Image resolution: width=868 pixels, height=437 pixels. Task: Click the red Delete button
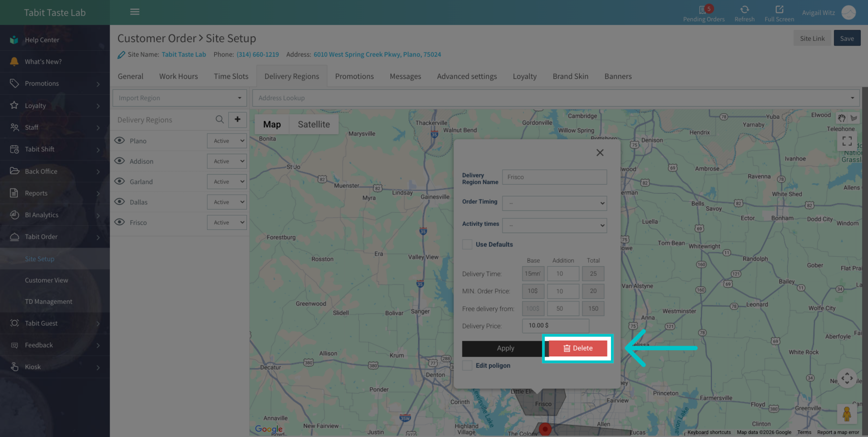click(x=577, y=348)
